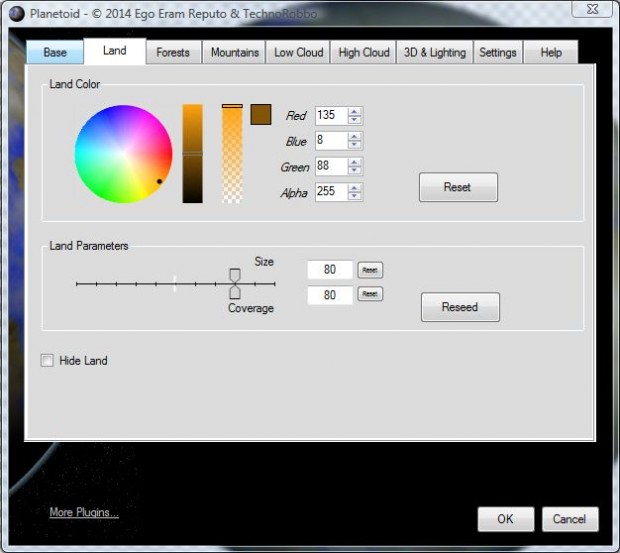Increase the Green value with up arrow
Image resolution: width=620 pixels, height=553 pixels.
(355, 161)
